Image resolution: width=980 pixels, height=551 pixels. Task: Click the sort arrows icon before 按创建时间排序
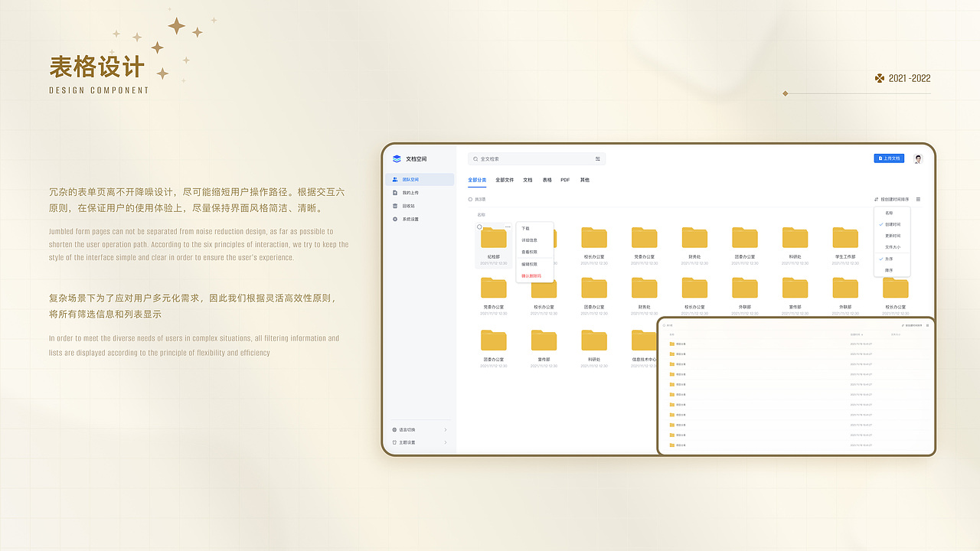(x=877, y=199)
